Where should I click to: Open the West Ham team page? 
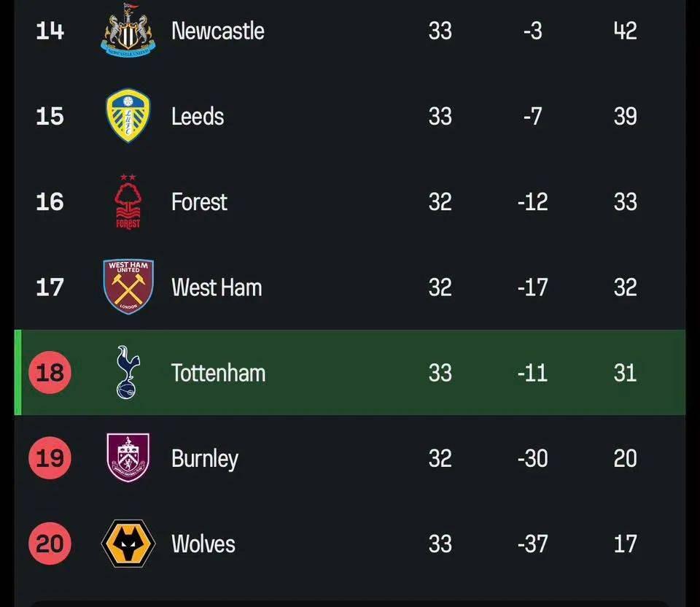click(x=217, y=287)
